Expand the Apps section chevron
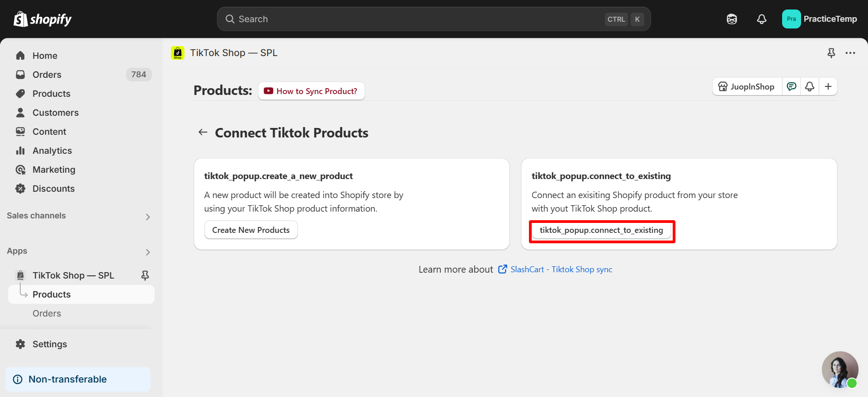The image size is (868, 397). [148, 252]
